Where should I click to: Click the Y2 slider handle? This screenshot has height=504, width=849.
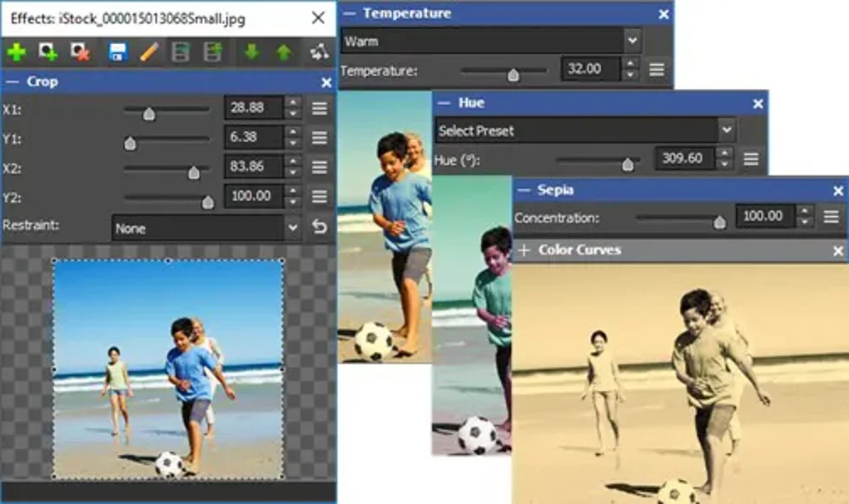[207, 202]
